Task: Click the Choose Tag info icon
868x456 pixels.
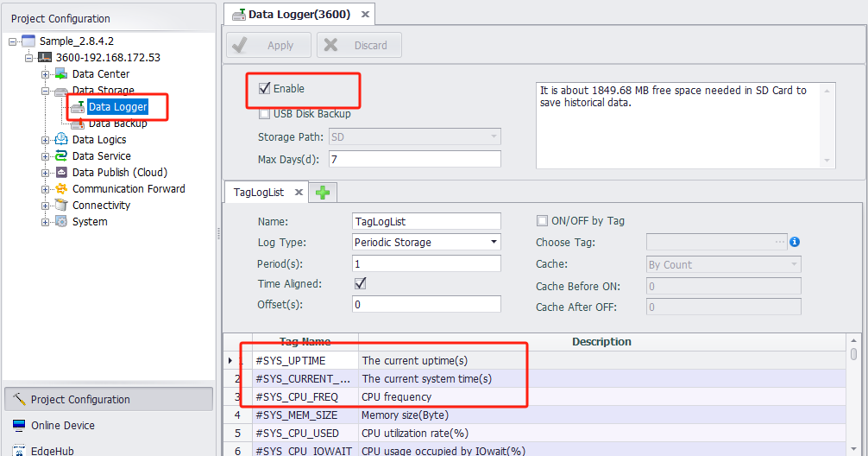Action: [795, 243]
